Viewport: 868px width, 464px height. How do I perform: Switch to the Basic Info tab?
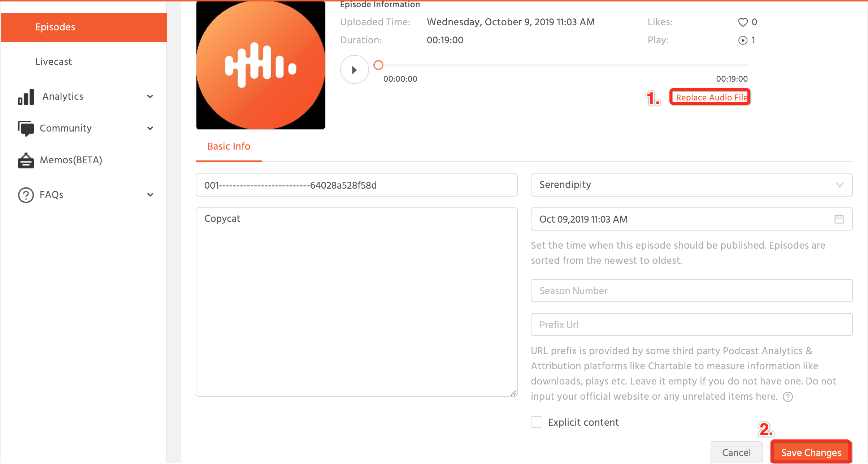[x=229, y=146]
